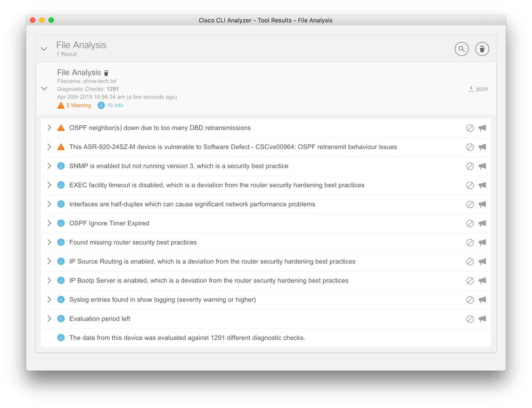Expand IP Bootp Server enabled row
Viewport: 532px width, 408px height.
click(x=49, y=280)
